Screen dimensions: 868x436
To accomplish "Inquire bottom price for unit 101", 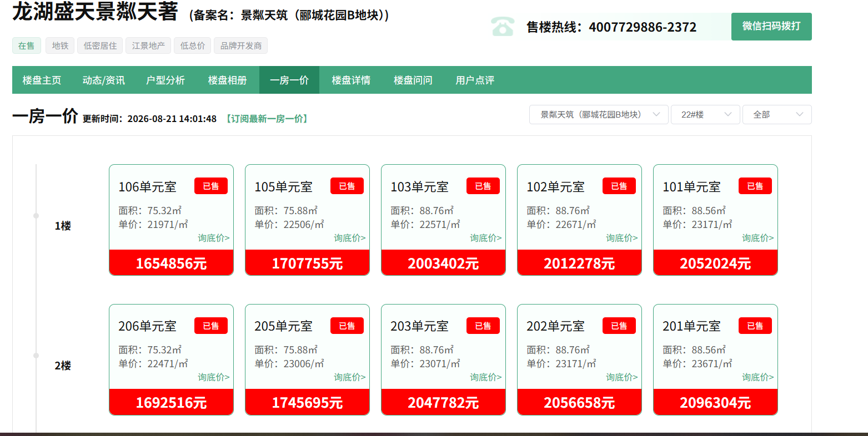I will coord(758,238).
